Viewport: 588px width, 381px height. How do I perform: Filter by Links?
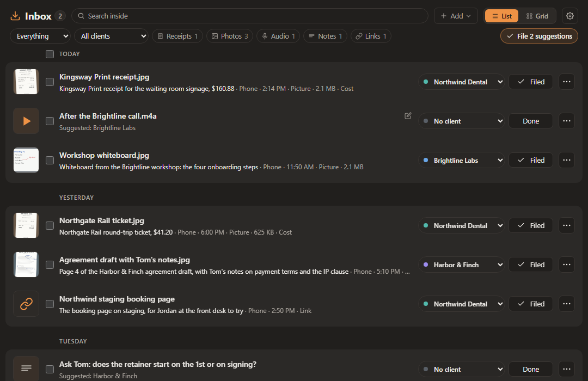(x=371, y=36)
